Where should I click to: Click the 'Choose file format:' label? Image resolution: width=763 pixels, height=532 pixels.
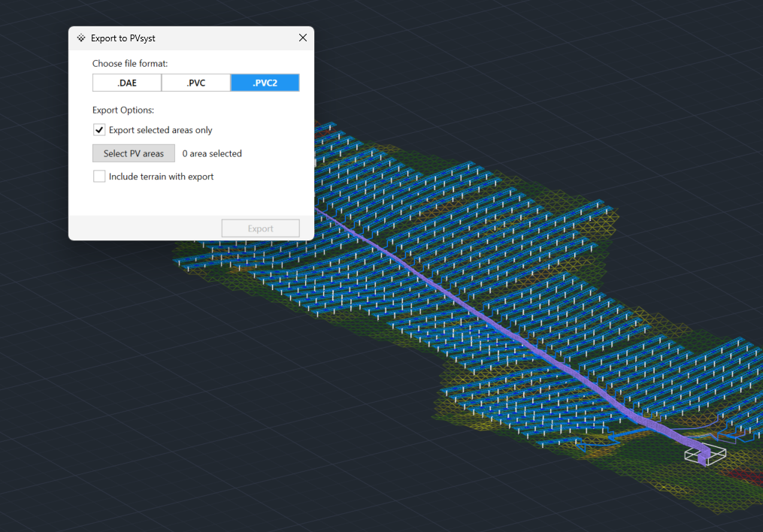coord(130,64)
